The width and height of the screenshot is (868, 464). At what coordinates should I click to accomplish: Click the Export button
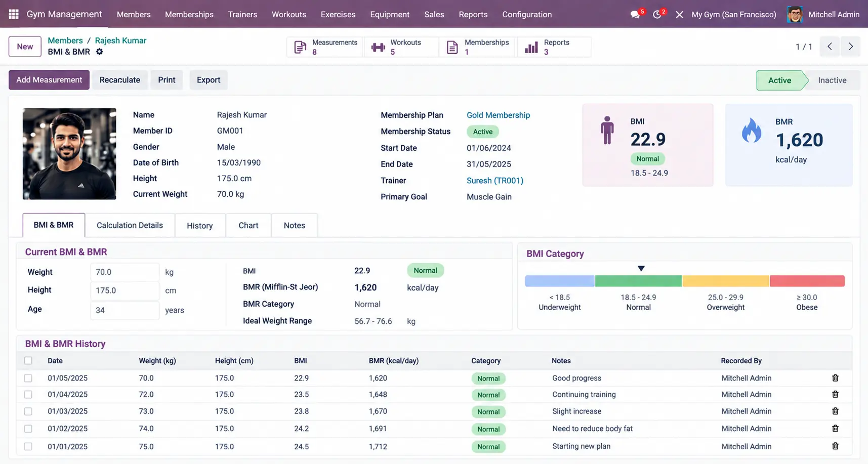(x=209, y=80)
